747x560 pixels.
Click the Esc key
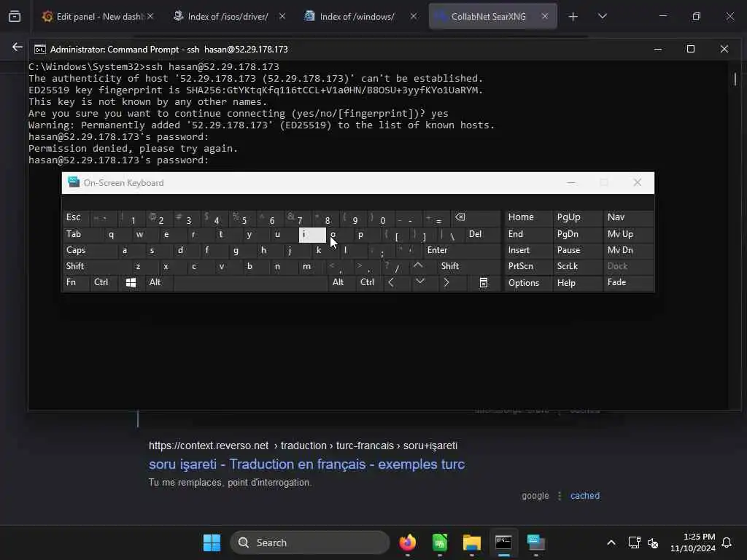(x=76, y=217)
